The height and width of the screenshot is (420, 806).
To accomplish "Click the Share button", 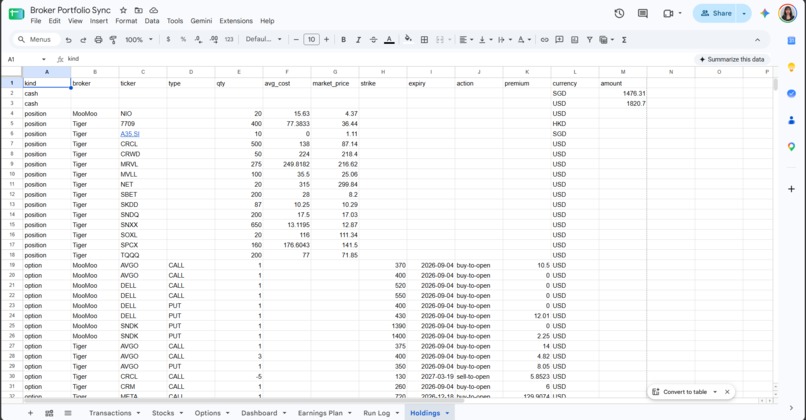I will (716, 13).
